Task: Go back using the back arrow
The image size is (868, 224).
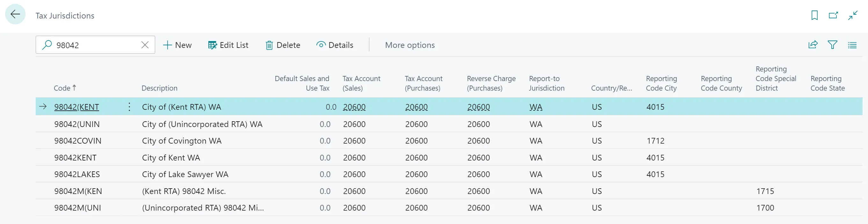Action: (15, 14)
